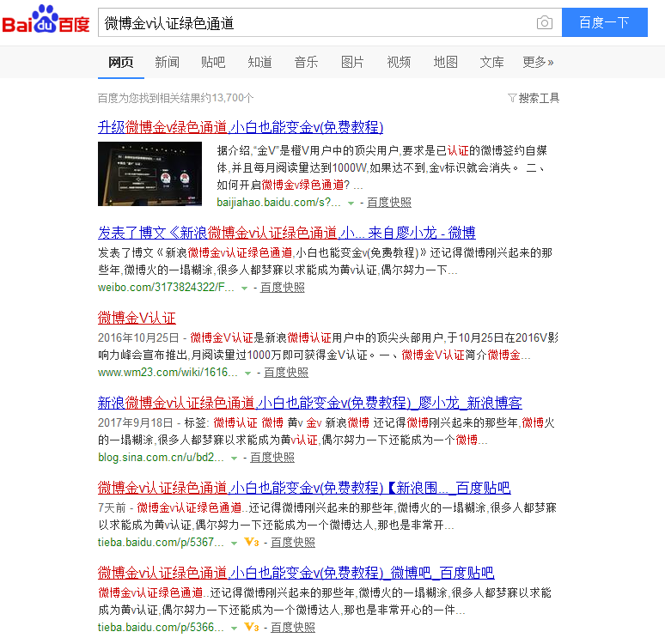Open result 新浪微博金v认证绿色通道 廖小龙_新浪博客 title
This screenshot has width=665, height=644.
coord(309,403)
